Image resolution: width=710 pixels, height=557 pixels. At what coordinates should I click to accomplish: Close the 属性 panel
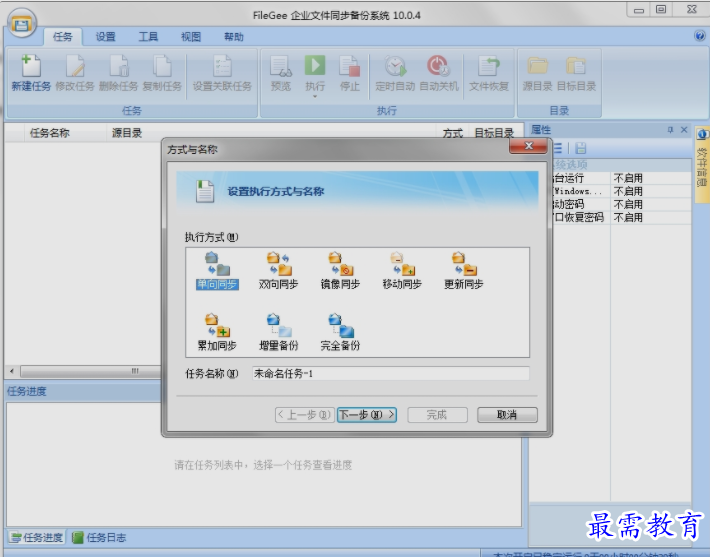tap(684, 130)
